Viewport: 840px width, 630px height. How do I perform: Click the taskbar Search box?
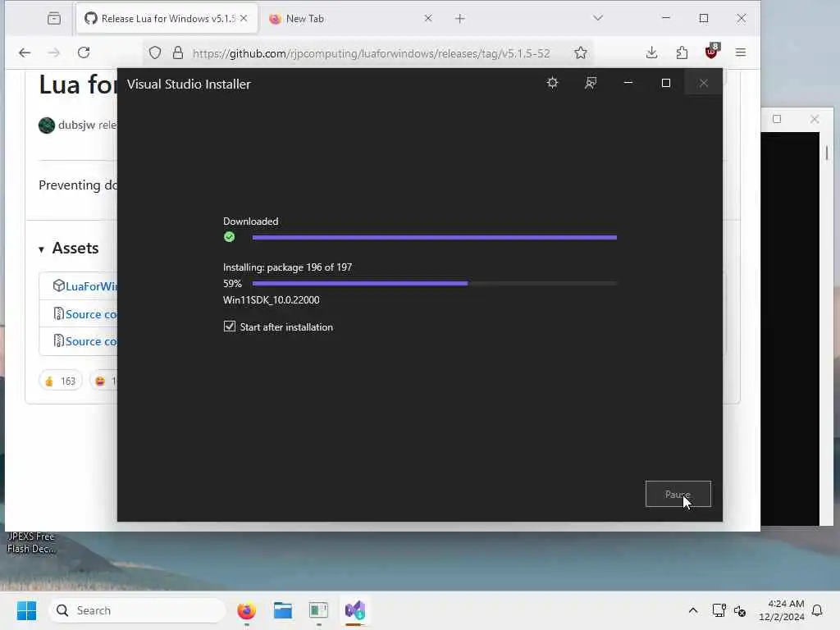click(x=138, y=610)
